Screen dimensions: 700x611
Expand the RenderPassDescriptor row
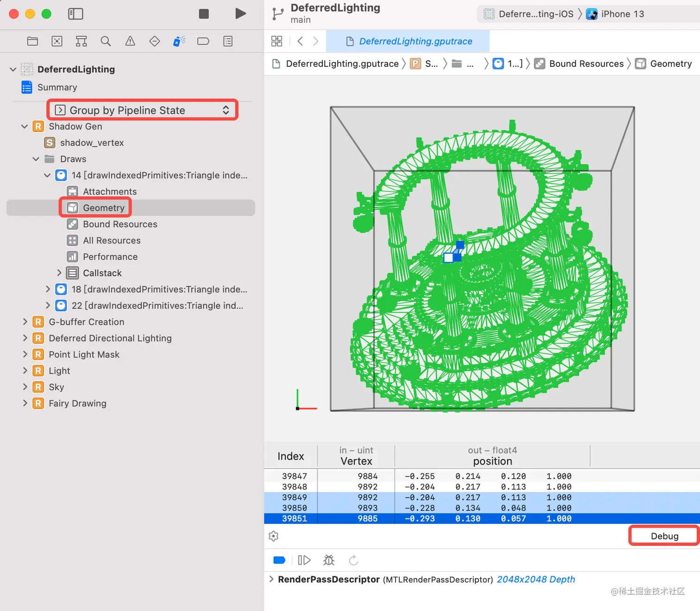(271, 579)
